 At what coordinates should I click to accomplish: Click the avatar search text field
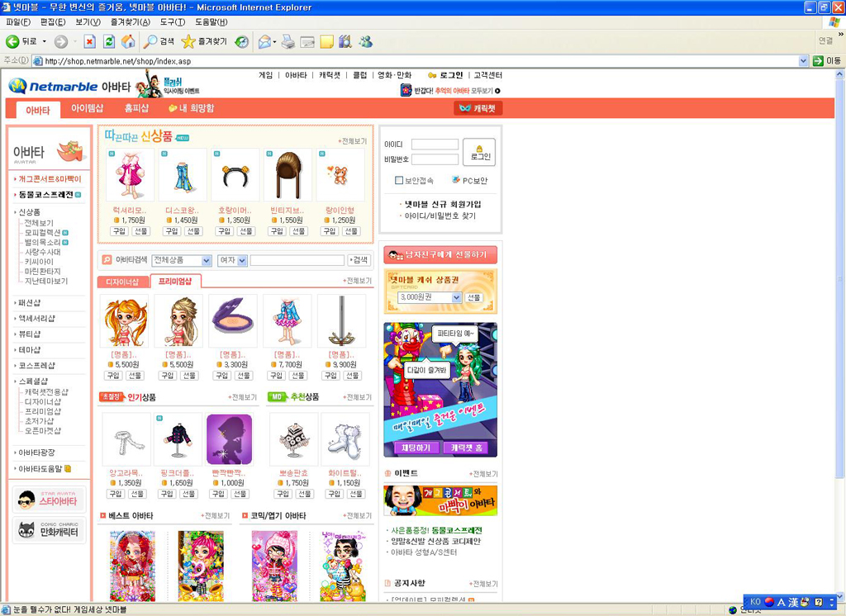coord(297,260)
